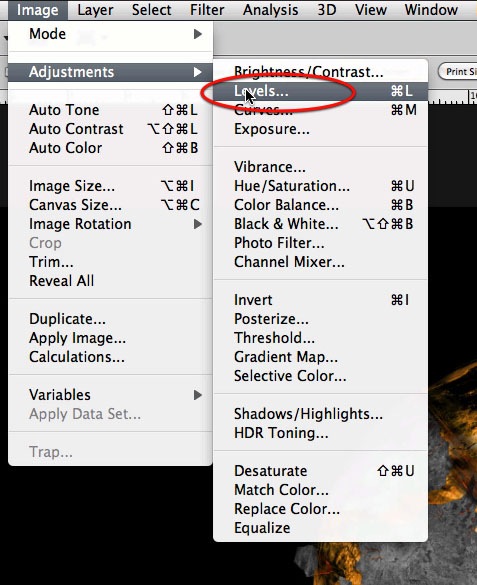Select Exposure... adjustment

coord(320,129)
